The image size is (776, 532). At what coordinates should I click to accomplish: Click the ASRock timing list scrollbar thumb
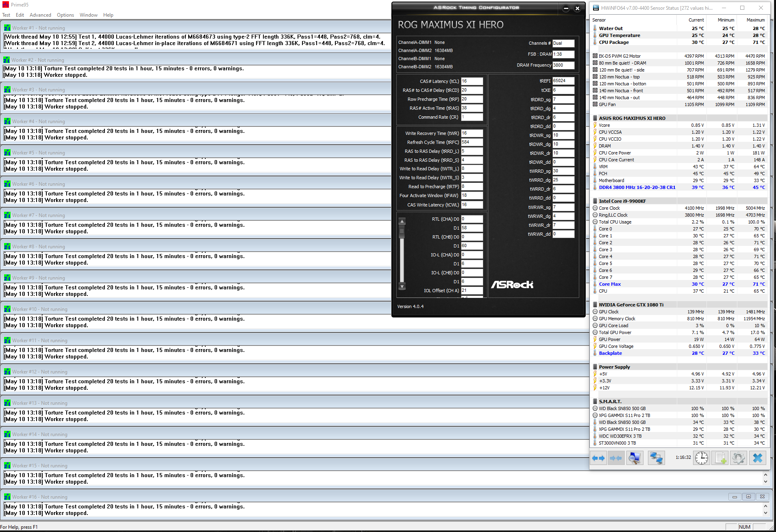click(402, 232)
